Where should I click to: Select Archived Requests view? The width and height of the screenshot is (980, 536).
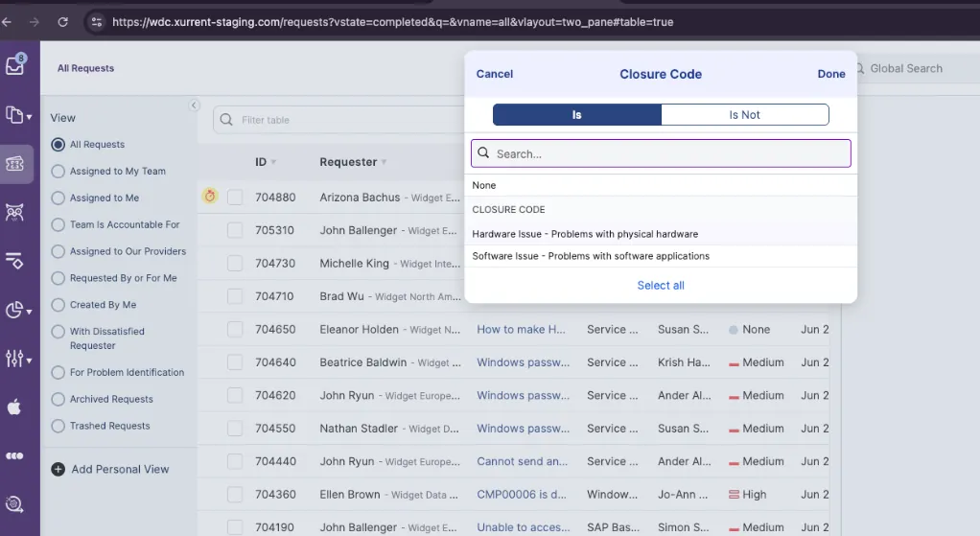pos(58,399)
